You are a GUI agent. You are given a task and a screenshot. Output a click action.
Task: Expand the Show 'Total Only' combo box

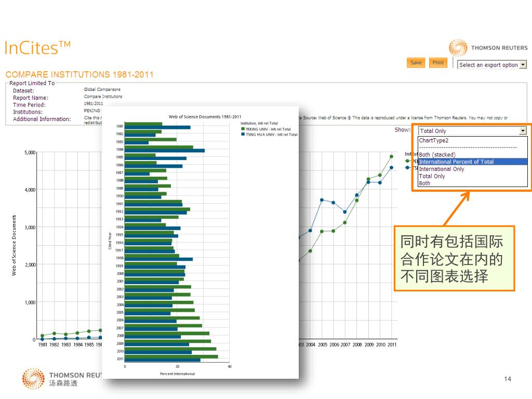click(472, 130)
